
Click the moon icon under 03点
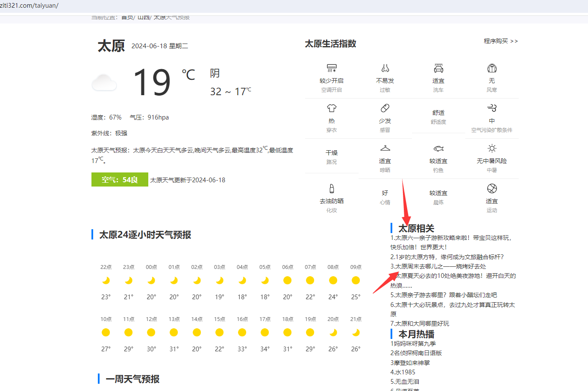[x=220, y=280]
